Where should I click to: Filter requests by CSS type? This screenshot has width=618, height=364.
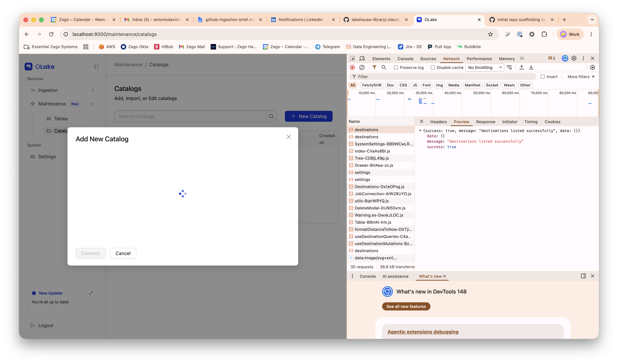tap(403, 85)
